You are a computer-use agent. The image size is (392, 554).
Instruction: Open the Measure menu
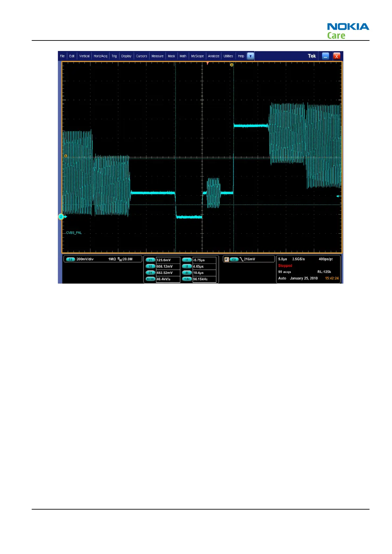pyautogui.click(x=157, y=56)
